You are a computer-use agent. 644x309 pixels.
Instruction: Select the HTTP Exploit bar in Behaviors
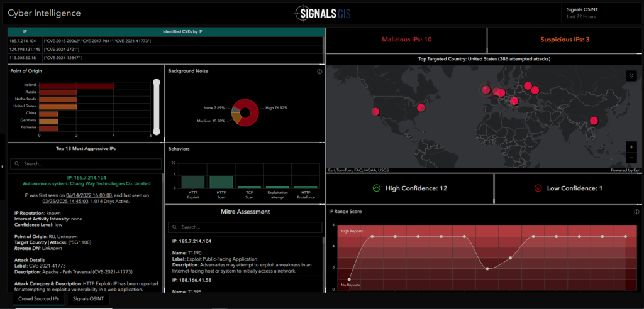pyautogui.click(x=192, y=182)
